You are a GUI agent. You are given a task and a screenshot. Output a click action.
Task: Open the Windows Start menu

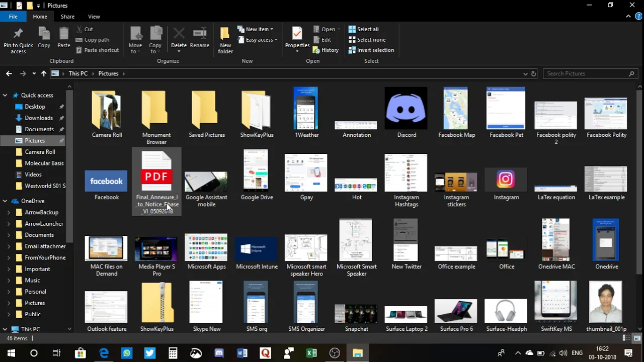click(x=11, y=353)
